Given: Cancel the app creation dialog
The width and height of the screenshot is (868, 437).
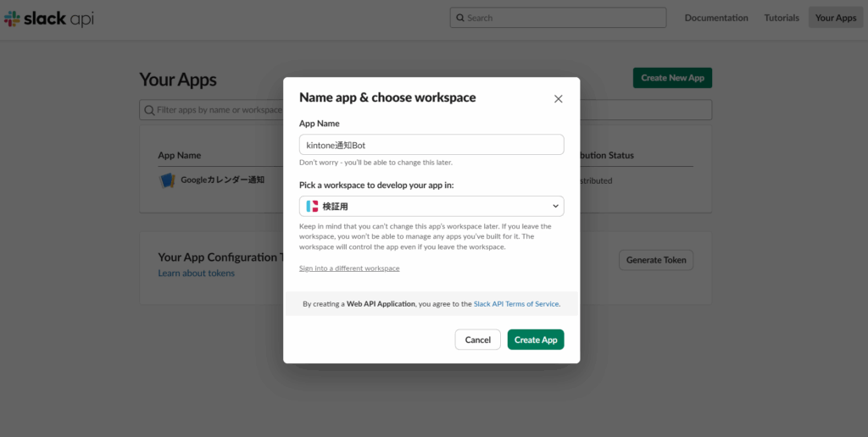Looking at the screenshot, I should coord(478,340).
